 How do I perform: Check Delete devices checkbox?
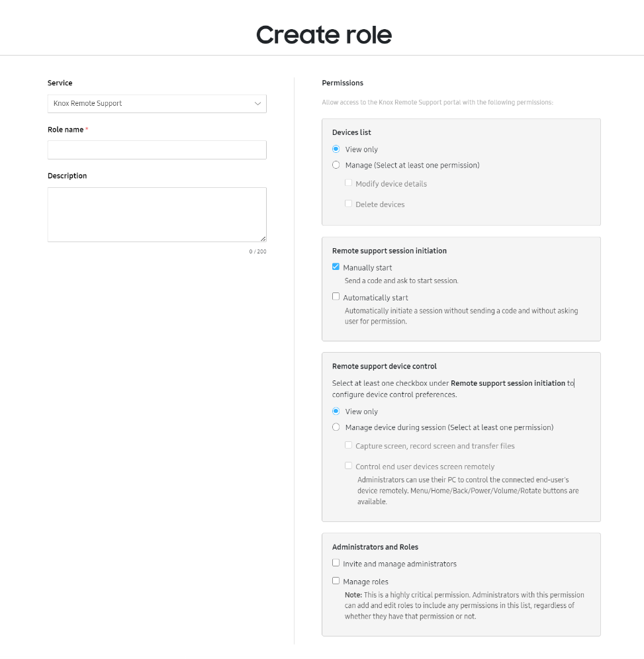pos(349,204)
